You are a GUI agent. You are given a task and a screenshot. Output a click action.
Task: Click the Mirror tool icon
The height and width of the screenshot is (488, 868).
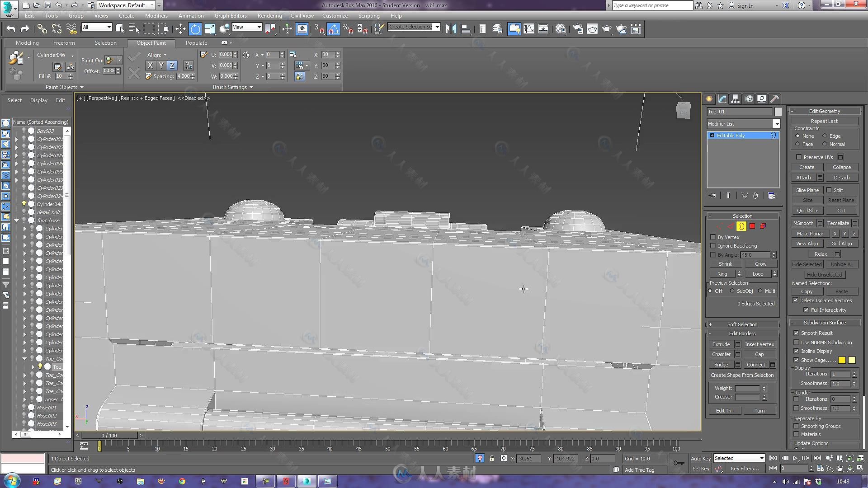451,29
